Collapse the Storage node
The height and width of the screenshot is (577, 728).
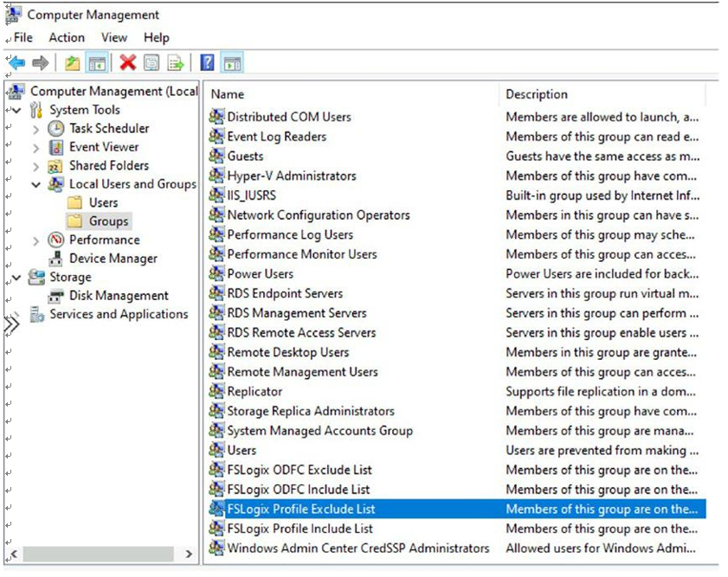(16, 278)
